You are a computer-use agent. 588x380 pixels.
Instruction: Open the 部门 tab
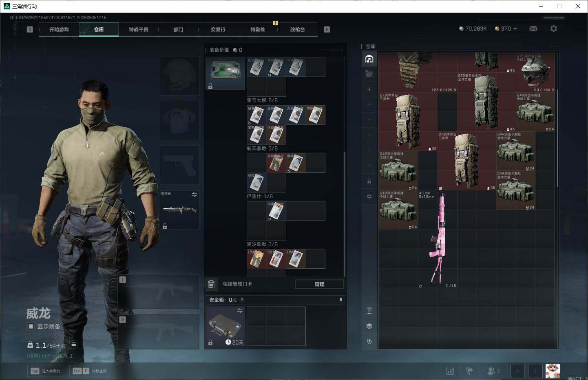pos(178,29)
